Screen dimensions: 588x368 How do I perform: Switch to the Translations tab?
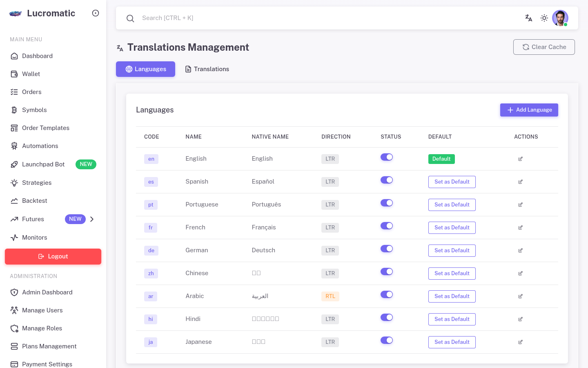click(x=207, y=69)
